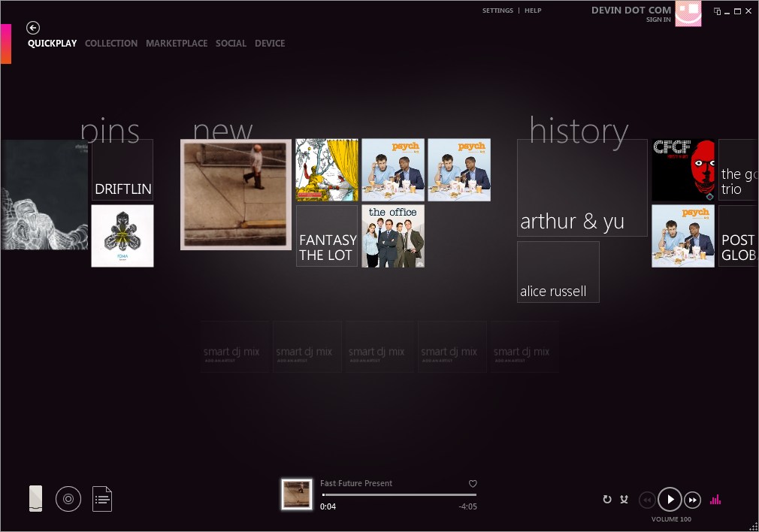
Task: Switch to the COLLECTION tab
Action: (x=111, y=44)
